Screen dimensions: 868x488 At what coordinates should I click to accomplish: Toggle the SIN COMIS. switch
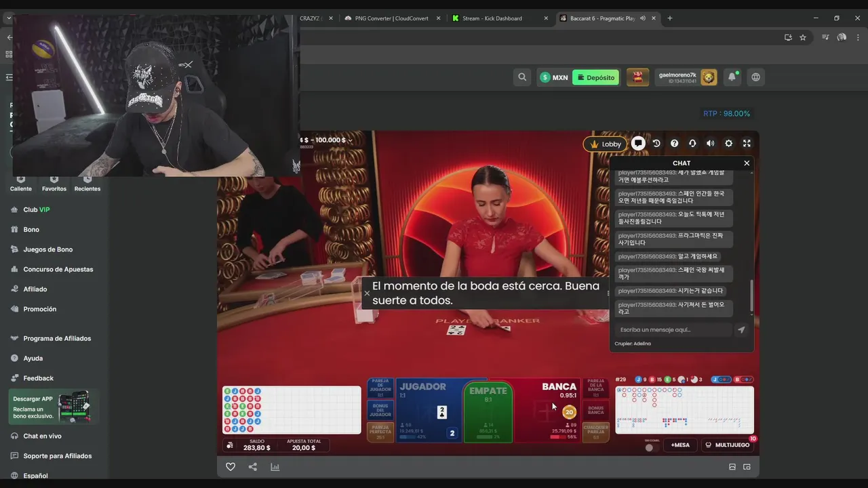(650, 447)
